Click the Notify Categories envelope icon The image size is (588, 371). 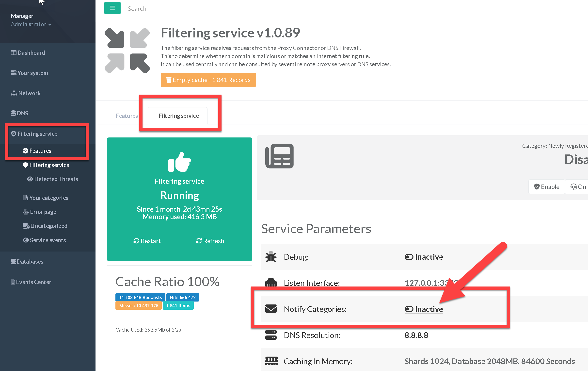271,309
